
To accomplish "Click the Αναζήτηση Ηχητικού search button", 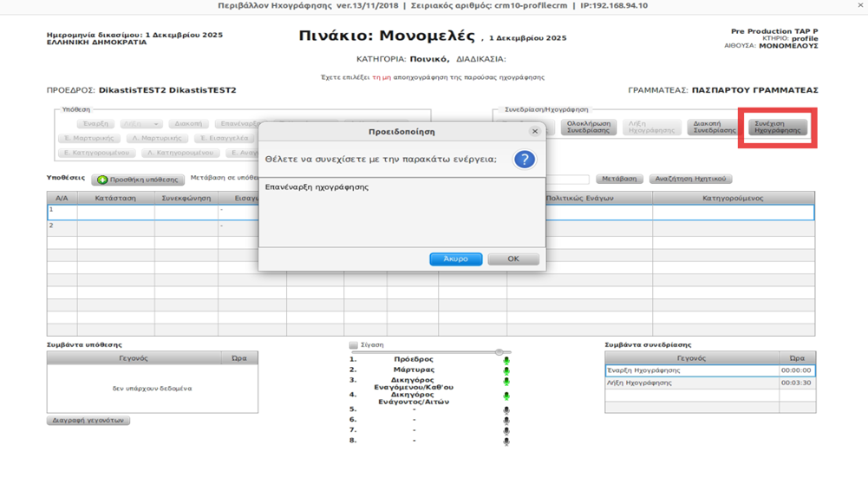I will tap(691, 179).
